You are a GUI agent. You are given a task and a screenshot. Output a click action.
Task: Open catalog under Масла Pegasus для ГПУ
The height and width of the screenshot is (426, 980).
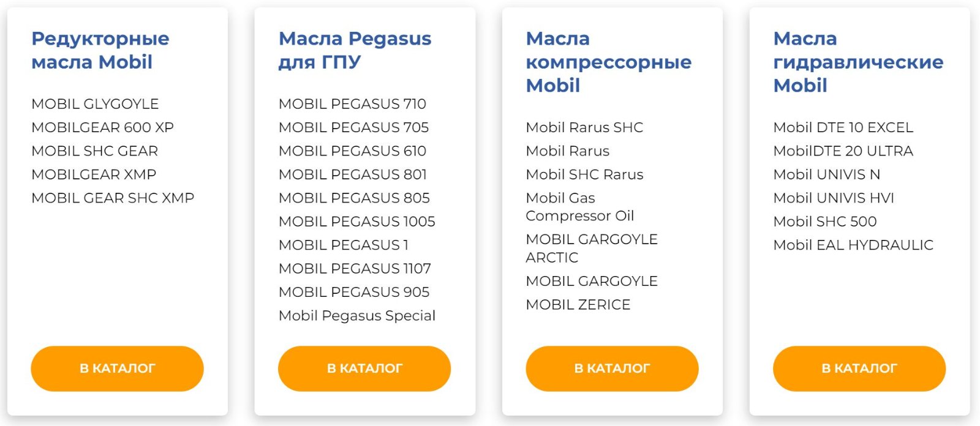point(364,368)
